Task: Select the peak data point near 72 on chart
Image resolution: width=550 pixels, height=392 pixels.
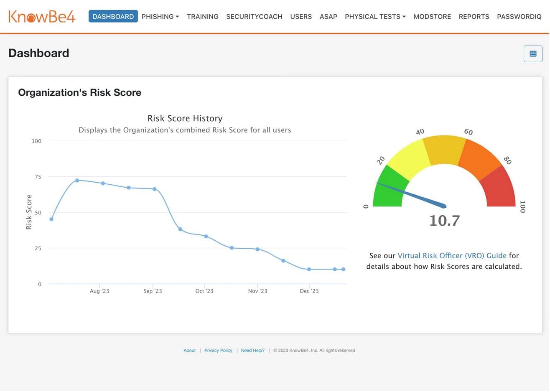Action: click(77, 181)
